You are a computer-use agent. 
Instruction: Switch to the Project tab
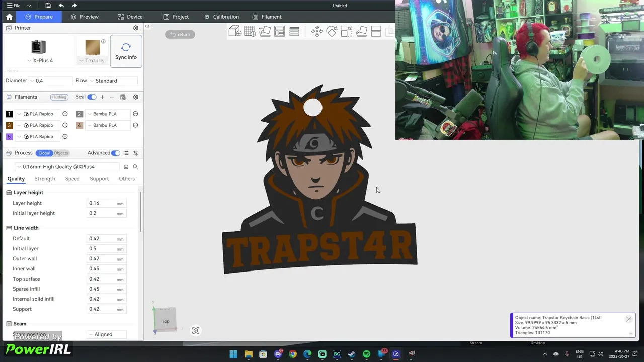tap(176, 17)
